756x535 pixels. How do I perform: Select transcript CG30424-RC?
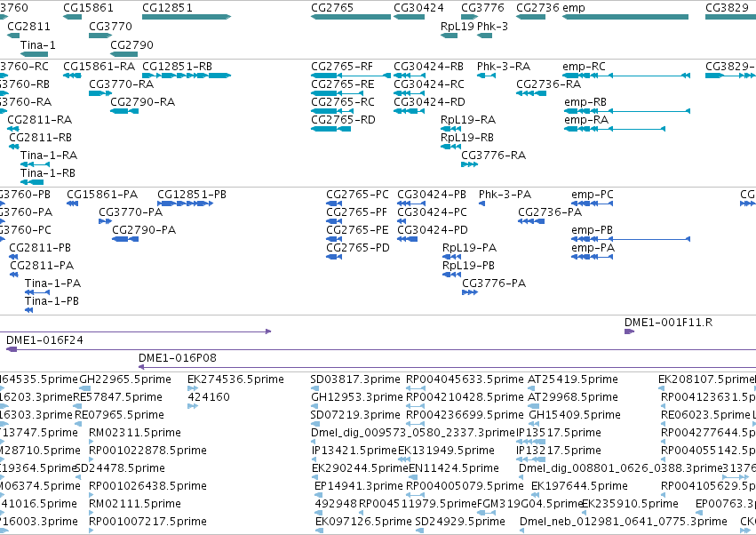pyautogui.click(x=428, y=84)
